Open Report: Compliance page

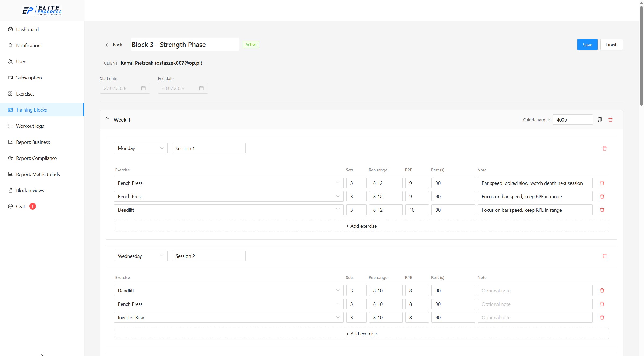(x=42, y=158)
